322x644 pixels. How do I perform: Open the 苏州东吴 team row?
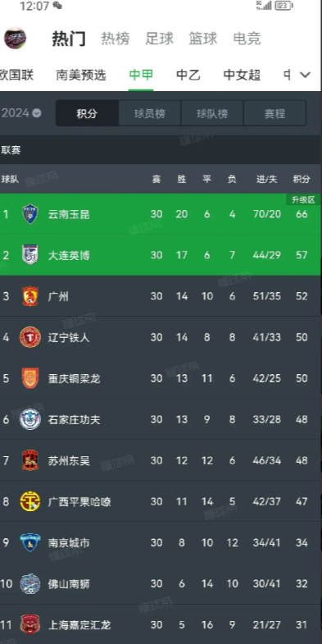pos(161,460)
